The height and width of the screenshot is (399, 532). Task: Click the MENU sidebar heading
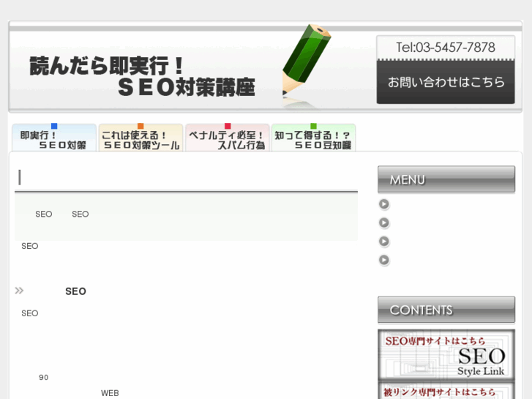446,179
